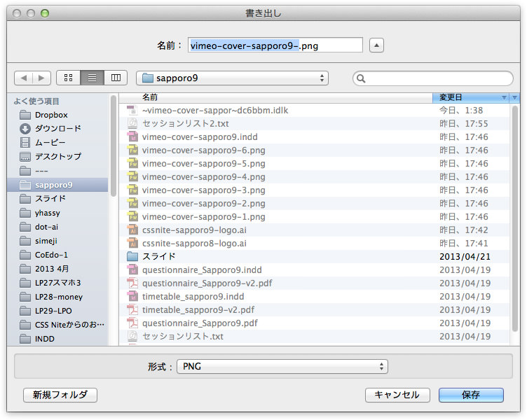Open the PNG format dropdown

coord(282,366)
